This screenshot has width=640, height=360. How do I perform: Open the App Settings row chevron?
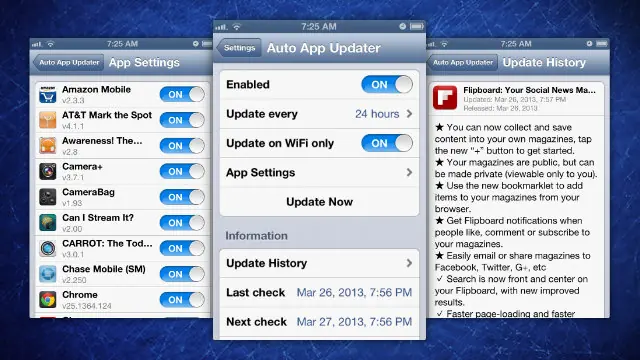point(409,173)
